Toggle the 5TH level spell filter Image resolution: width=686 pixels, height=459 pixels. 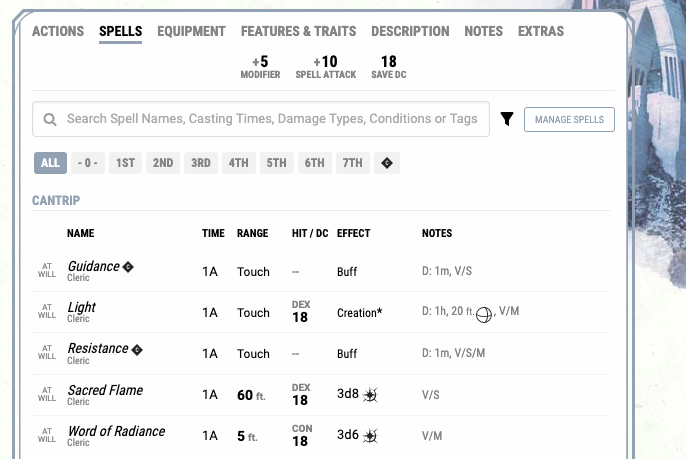pos(276,163)
